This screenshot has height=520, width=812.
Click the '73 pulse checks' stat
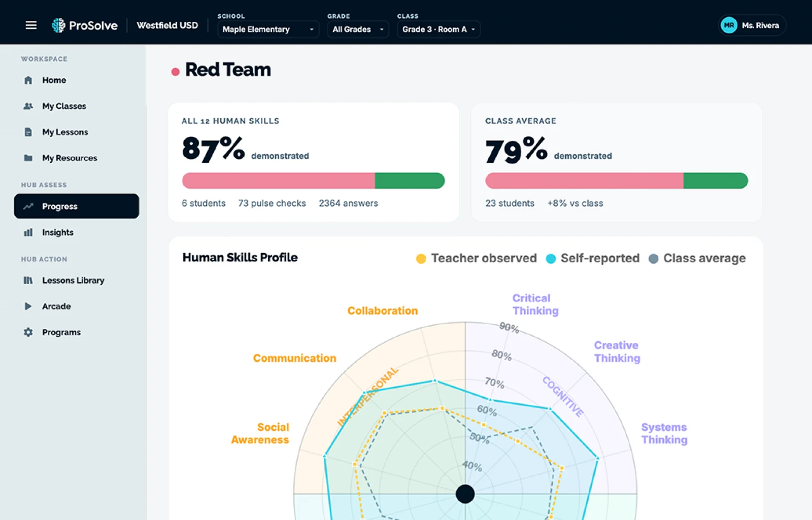tap(272, 203)
